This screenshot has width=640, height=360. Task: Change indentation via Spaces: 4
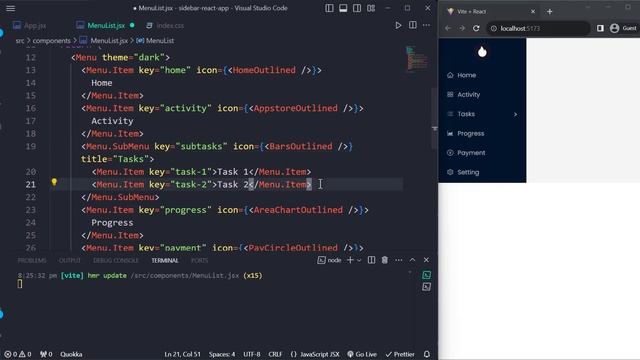pos(222,354)
